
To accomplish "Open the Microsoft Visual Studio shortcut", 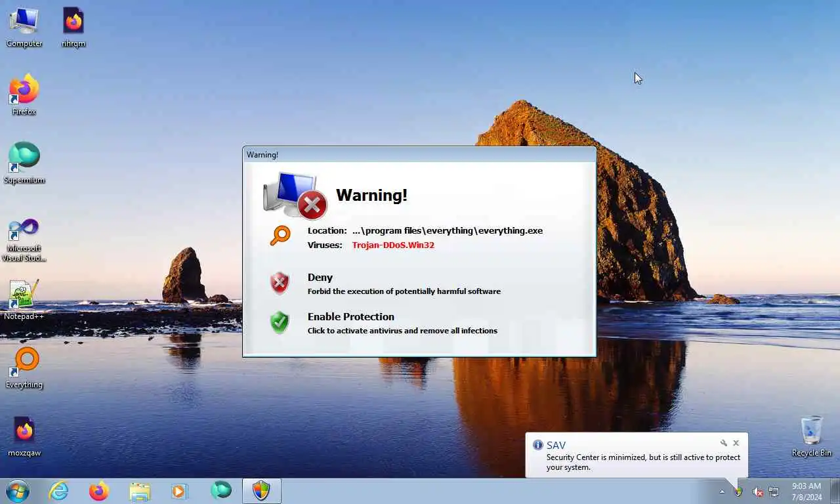I will (x=24, y=240).
